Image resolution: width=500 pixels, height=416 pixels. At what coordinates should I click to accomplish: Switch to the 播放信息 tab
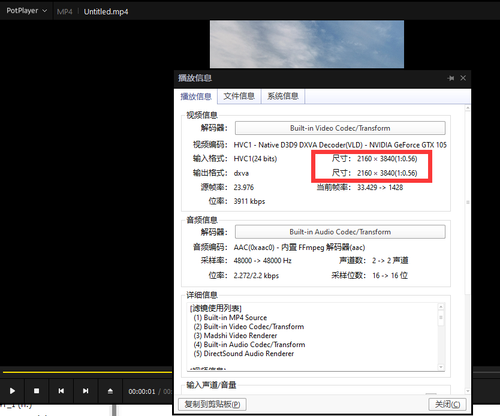click(196, 97)
